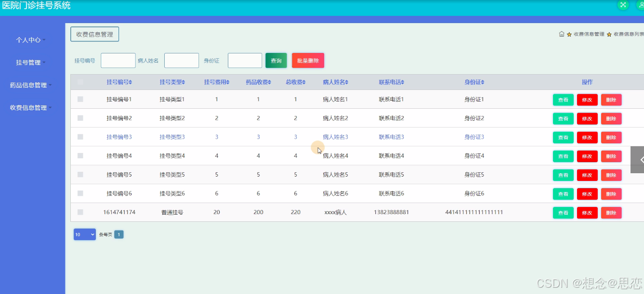Sort by 病人姓名 column sort arrows

346,82
